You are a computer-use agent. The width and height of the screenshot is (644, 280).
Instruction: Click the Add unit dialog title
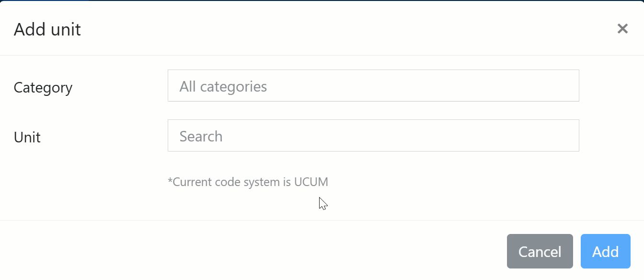pyautogui.click(x=47, y=29)
